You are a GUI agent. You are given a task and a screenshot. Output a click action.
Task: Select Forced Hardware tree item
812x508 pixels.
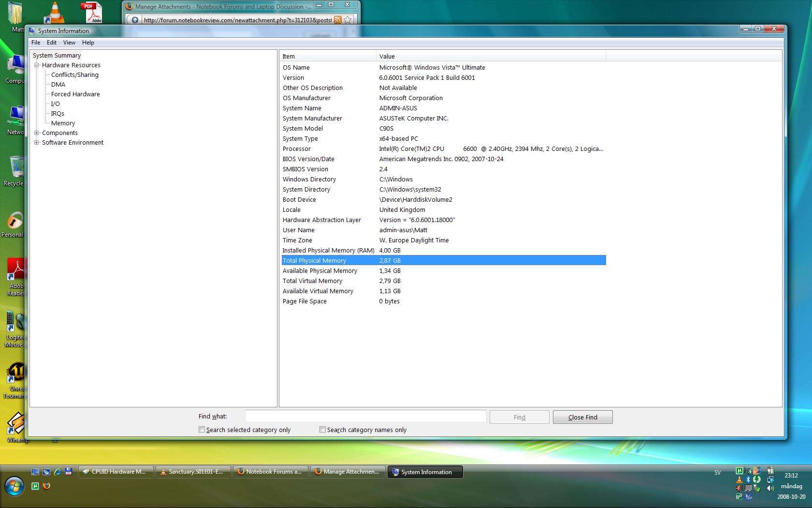[75, 94]
